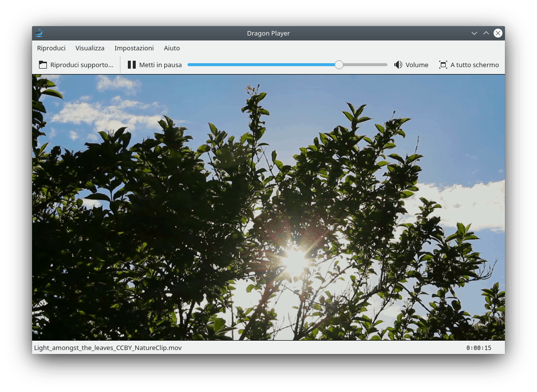Maximize the window with the up-arrow button
The image size is (537, 392).
click(486, 33)
